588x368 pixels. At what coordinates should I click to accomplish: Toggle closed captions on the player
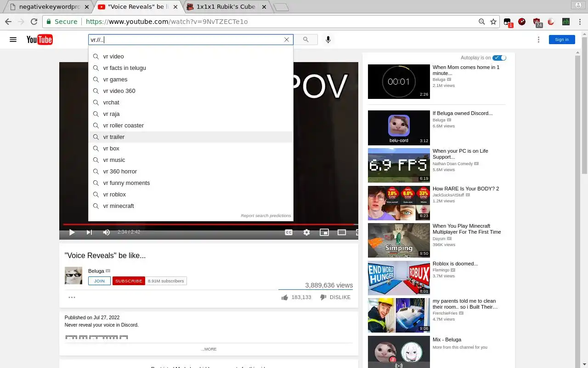click(x=288, y=232)
